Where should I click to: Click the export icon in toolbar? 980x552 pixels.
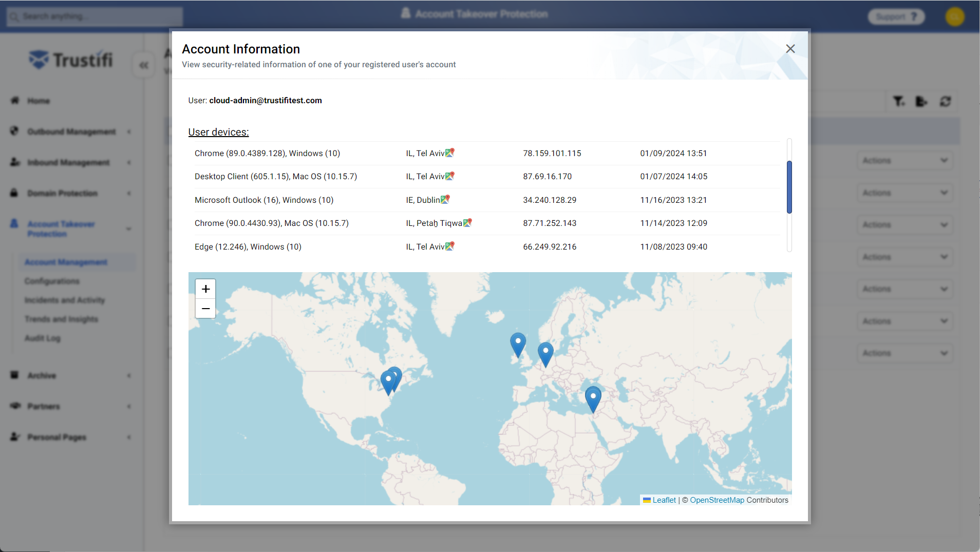pyautogui.click(x=921, y=102)
